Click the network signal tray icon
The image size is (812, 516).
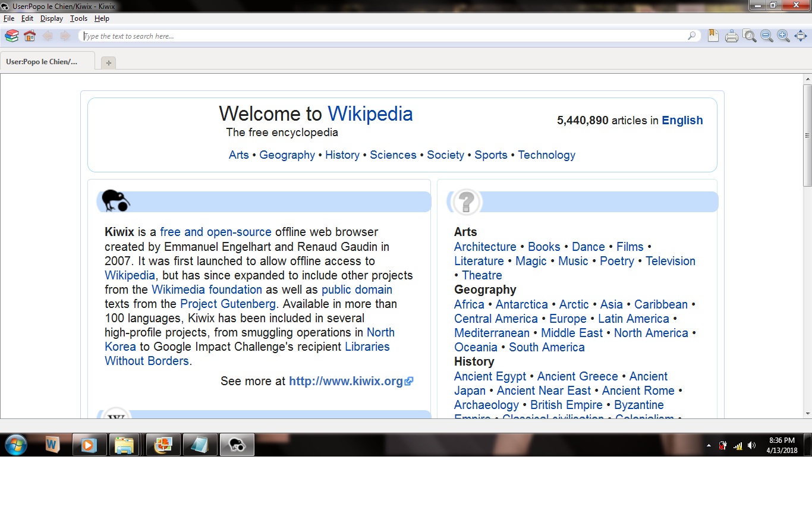(738, 445)
